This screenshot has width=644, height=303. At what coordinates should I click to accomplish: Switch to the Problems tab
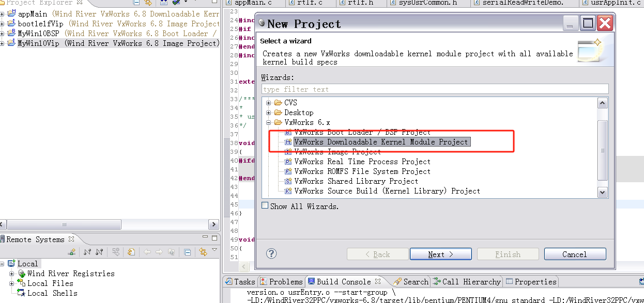[x=281, y=282]
